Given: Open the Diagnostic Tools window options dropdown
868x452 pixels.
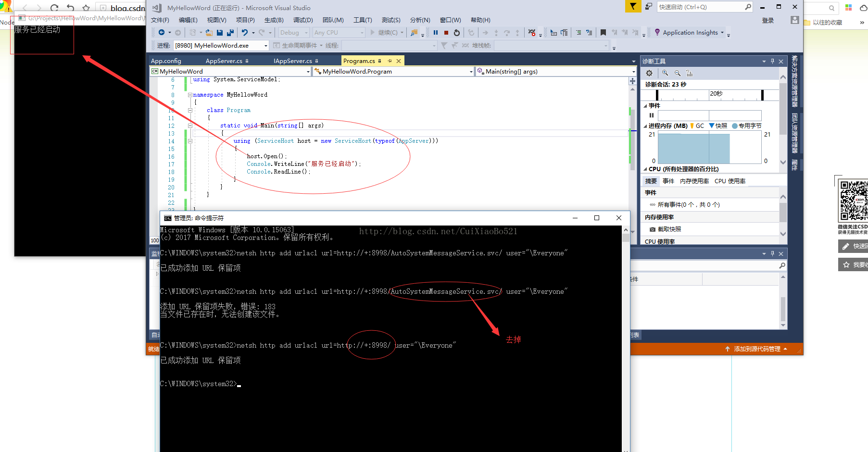Looking at the screenshot, I should [x=764, y=61].
